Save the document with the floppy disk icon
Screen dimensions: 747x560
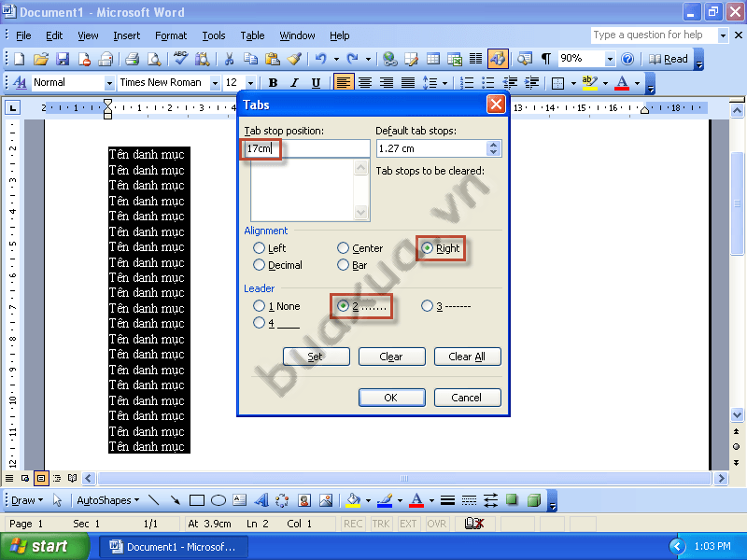(x=63, y=59)
